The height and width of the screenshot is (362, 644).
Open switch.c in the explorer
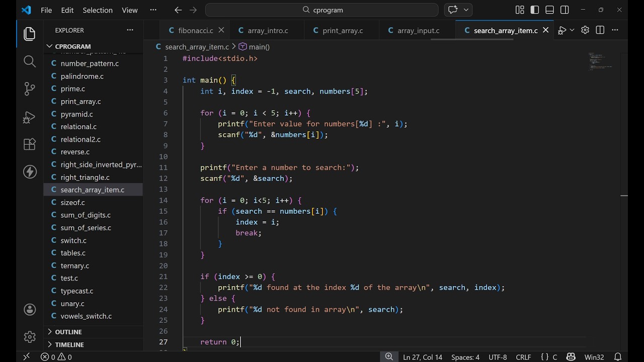94,240
